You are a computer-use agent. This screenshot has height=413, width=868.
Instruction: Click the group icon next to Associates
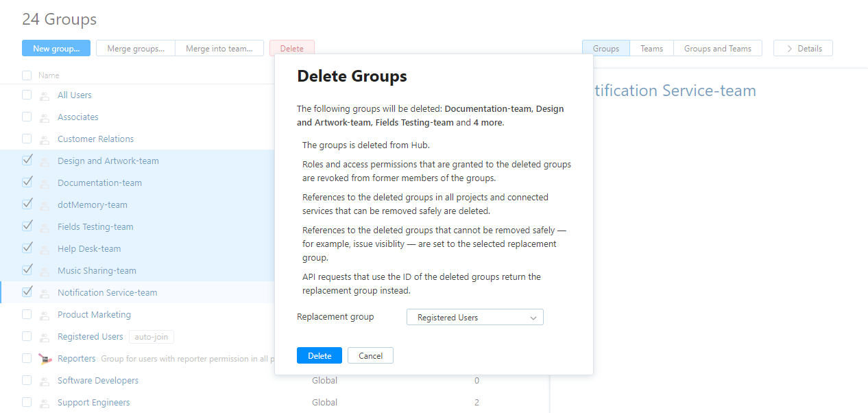click(45, 118)
